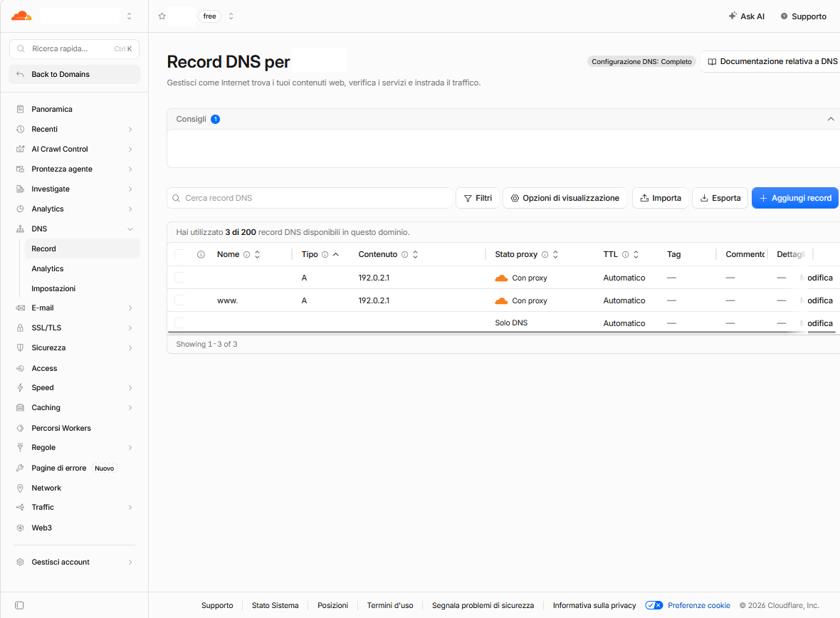Click the Access sidebar icon
Screen dimensions: 840x618
click(21, 368)
